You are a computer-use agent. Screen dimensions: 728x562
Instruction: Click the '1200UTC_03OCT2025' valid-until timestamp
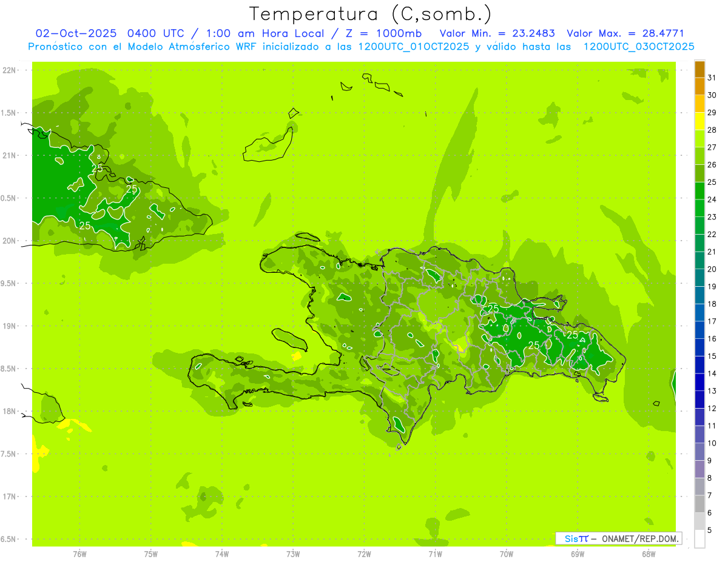tap(638, 47)
